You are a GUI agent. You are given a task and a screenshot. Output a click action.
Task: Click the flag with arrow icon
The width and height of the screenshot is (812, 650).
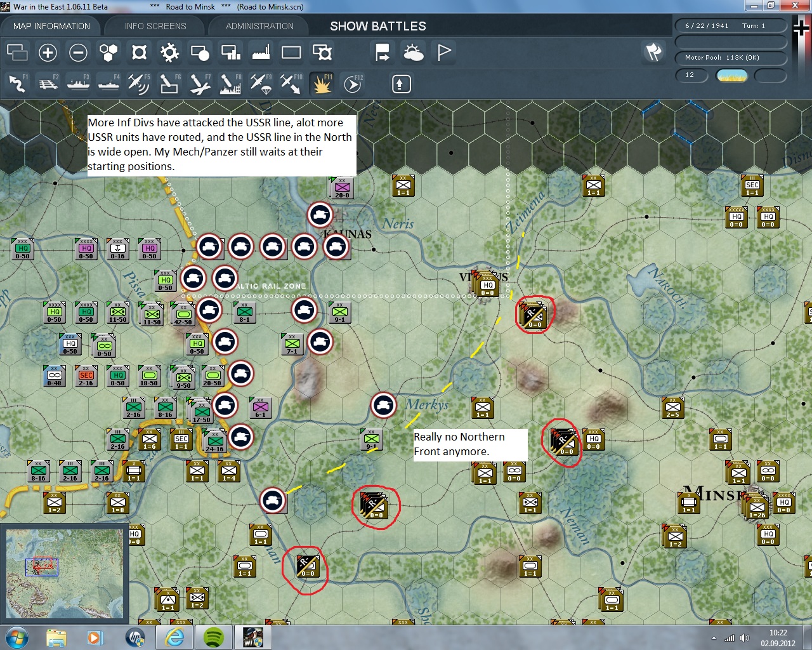tap(383, 52)
